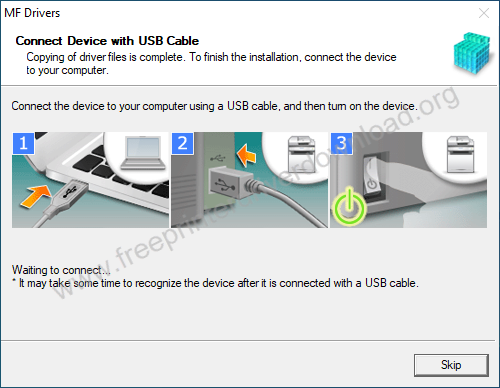
Task: Click the 'Connect Device with USB Cable' heading
Action: pyautogui.click(x=107, y=41)
